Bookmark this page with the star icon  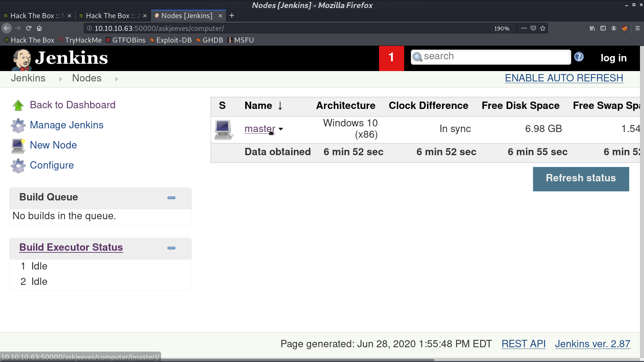point(543,28)
